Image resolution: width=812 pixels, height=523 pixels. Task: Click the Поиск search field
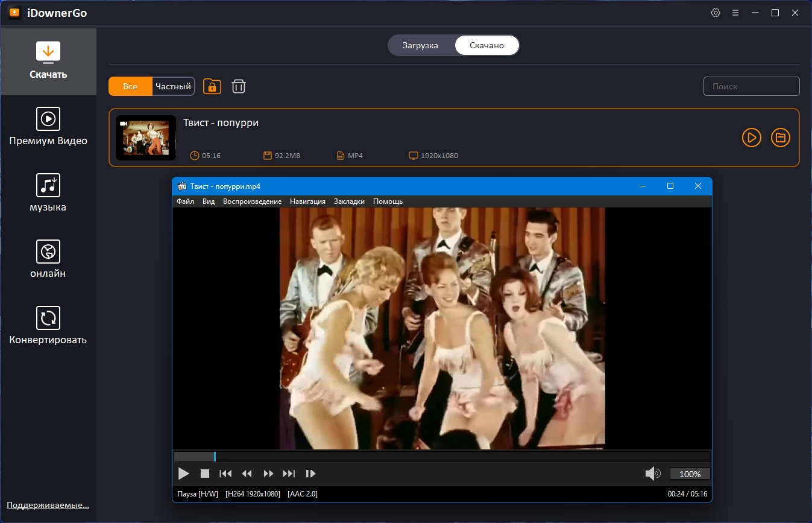point(751,86)
